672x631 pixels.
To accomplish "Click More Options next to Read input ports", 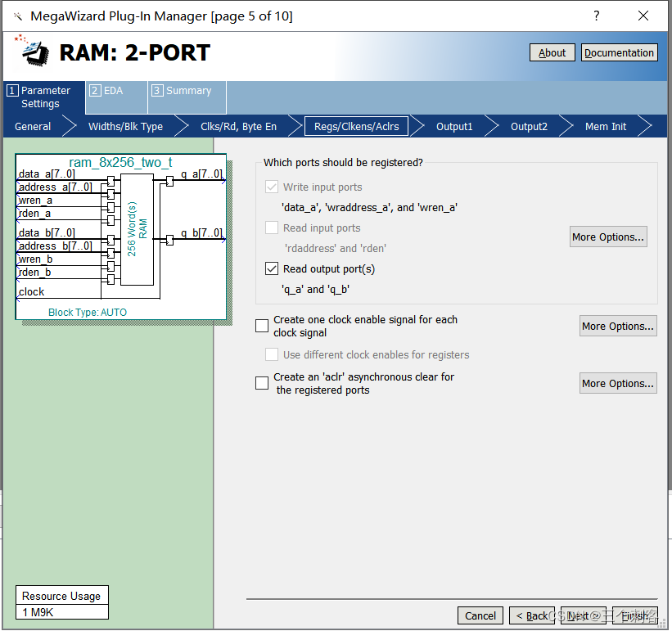I will [608, 237].
